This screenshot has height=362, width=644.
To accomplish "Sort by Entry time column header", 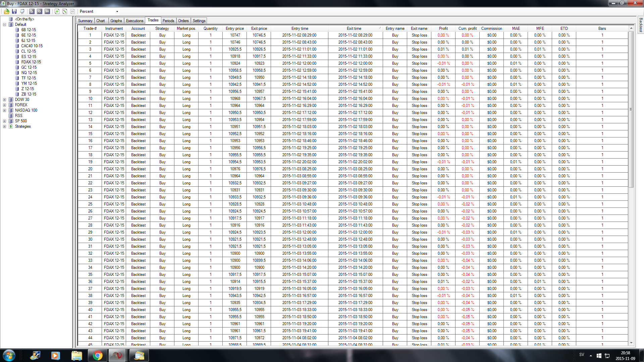I will coord(300,28).
